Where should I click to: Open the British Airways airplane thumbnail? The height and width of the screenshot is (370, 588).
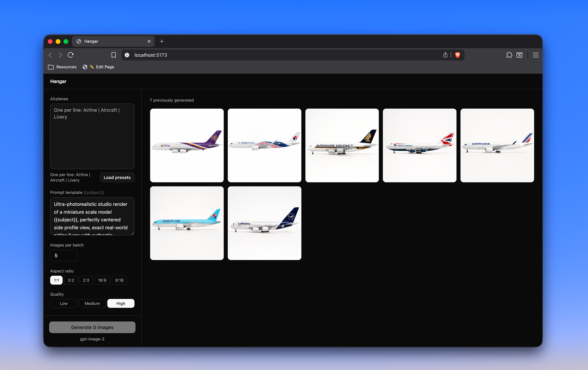click(420, 146)
